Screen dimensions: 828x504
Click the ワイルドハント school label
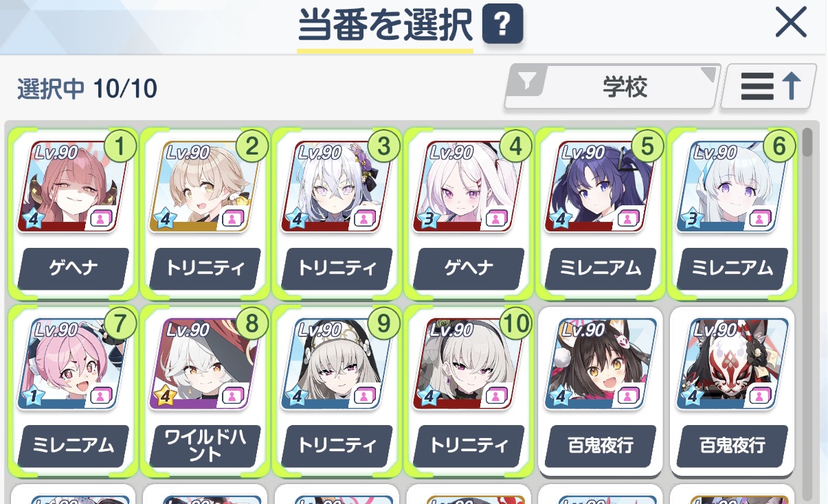pyautogui.click(x=205, y=446)
